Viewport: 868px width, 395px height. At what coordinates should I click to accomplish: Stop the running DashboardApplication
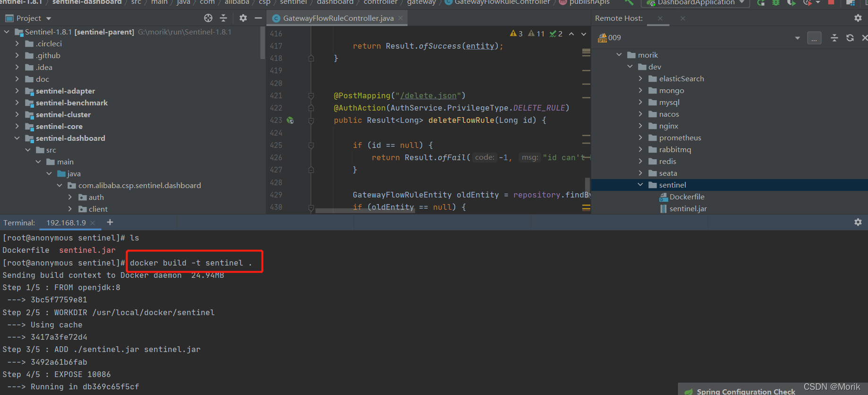click(831, 2)
